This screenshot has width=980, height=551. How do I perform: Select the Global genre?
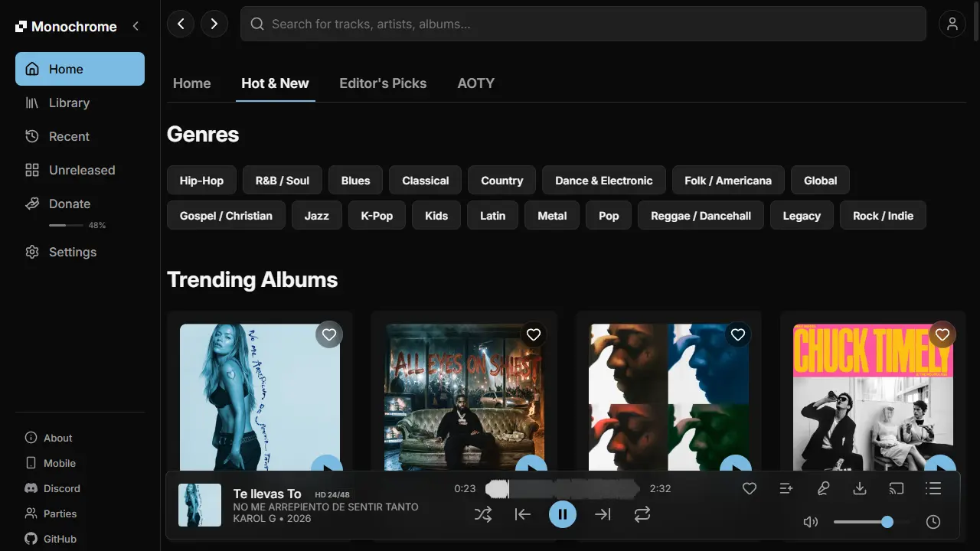(x=821, y=181)
